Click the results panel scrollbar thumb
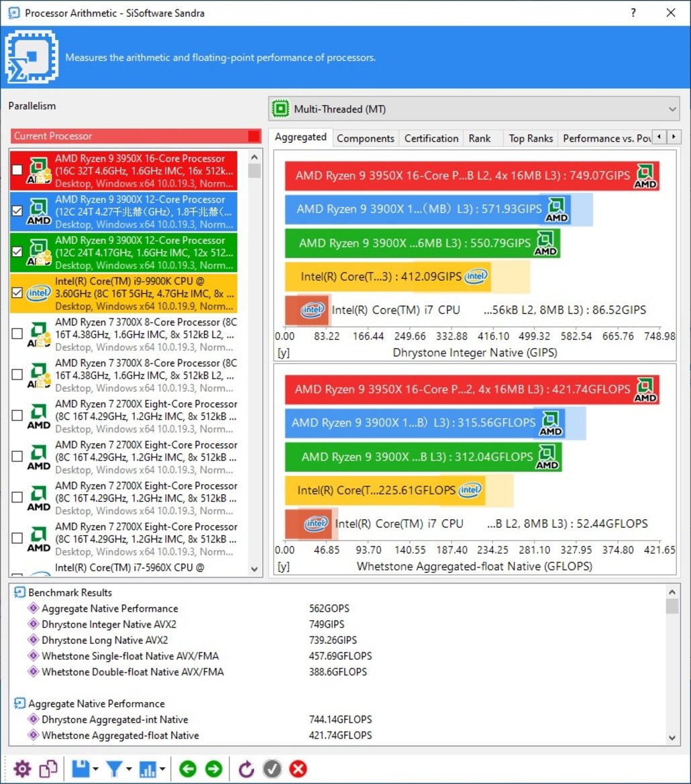This screenshot has height=784, width=691. (672, 606)
